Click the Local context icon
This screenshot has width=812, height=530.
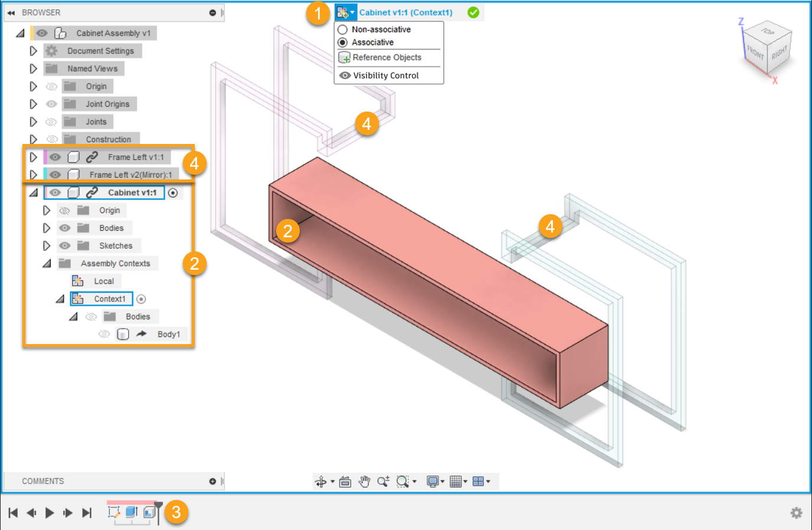tap(77, 281)
